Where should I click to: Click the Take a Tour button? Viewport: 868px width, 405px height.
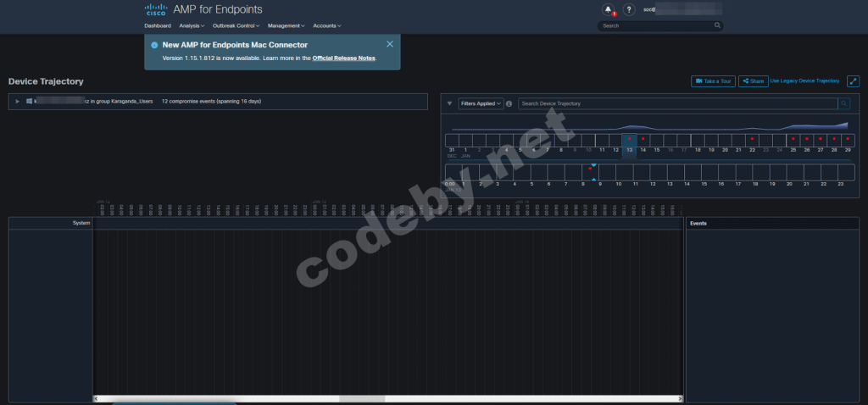click(713, 81)
